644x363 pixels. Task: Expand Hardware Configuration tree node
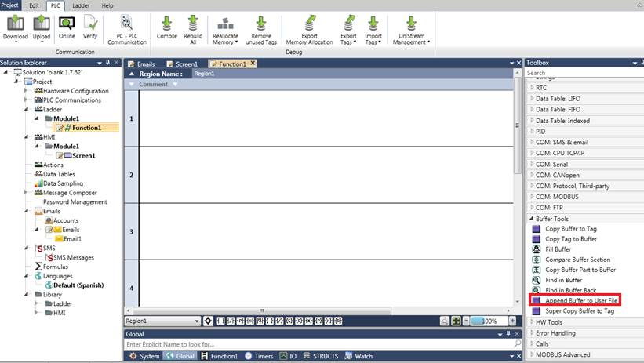(26, 91)
